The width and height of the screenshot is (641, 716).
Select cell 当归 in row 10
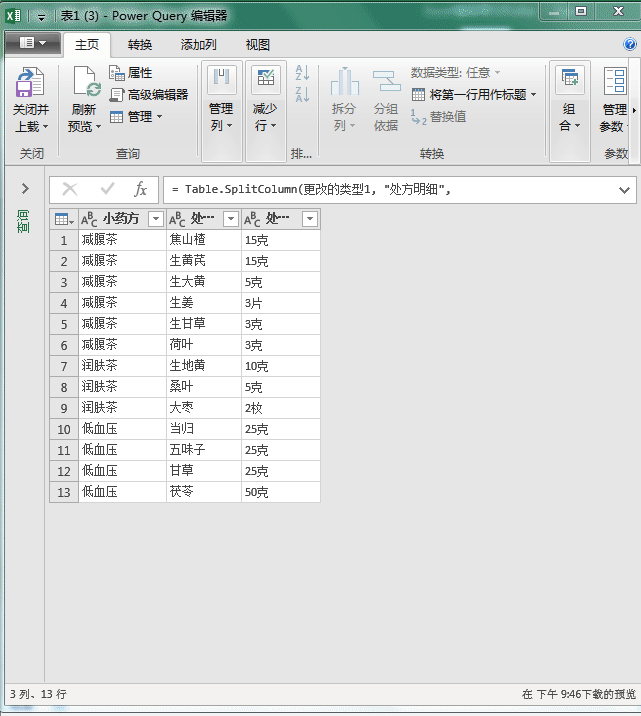(204, 429)
